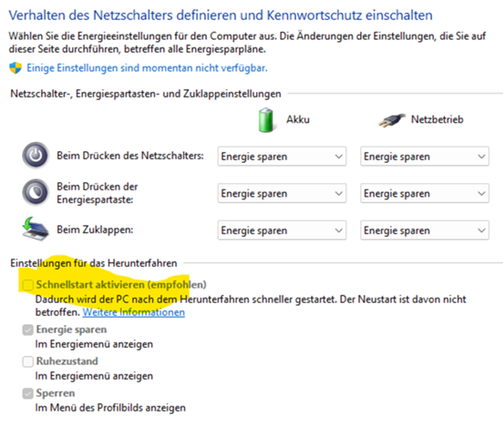Click Einige Einstellungen sind momentan nicht verfügbar
504x437 pixels.
(x=147, y=68)
